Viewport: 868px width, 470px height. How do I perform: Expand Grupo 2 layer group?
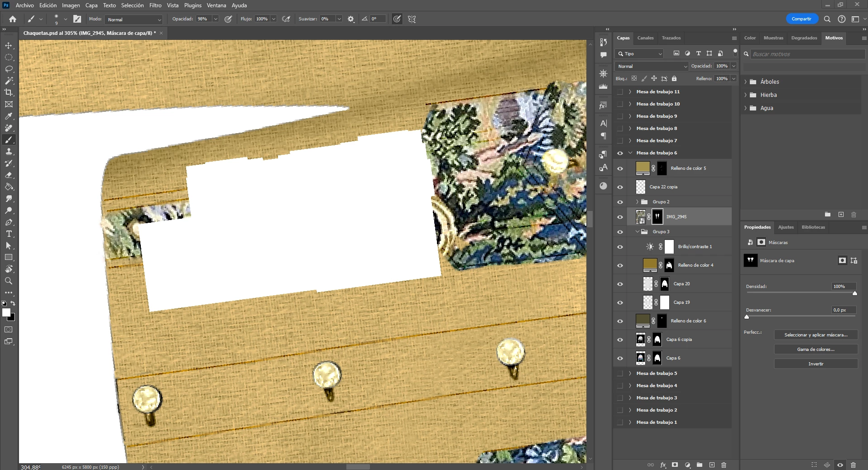(x=637, y=202)
